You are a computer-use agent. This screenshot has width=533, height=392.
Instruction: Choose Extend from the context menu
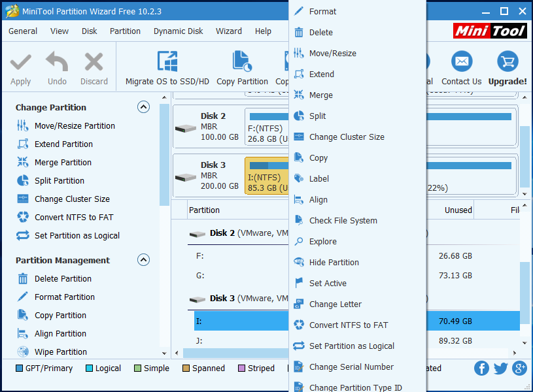358,74
